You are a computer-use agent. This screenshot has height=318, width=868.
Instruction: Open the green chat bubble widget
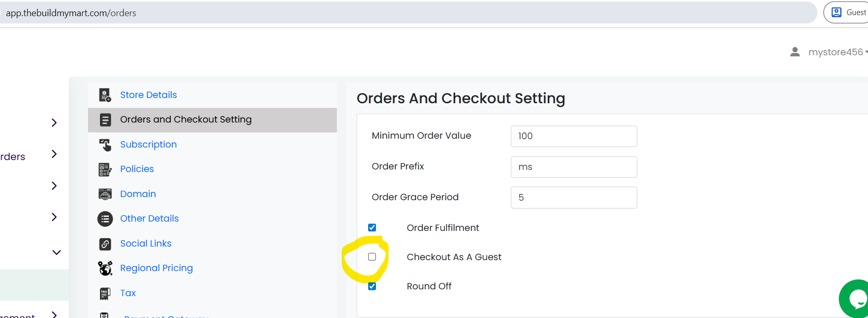[x=854, y=299]
